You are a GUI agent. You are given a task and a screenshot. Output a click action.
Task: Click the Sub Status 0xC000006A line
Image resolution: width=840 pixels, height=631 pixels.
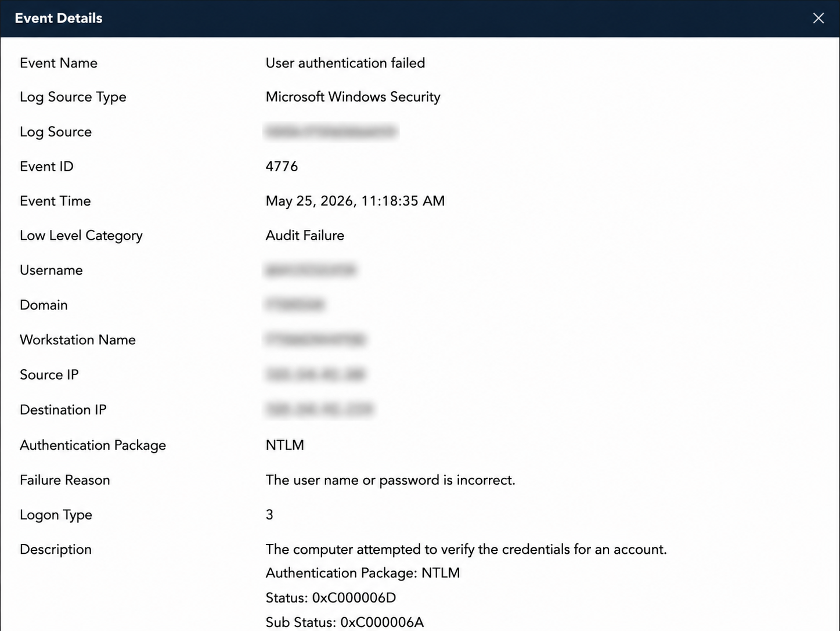(x=345, y=622)
